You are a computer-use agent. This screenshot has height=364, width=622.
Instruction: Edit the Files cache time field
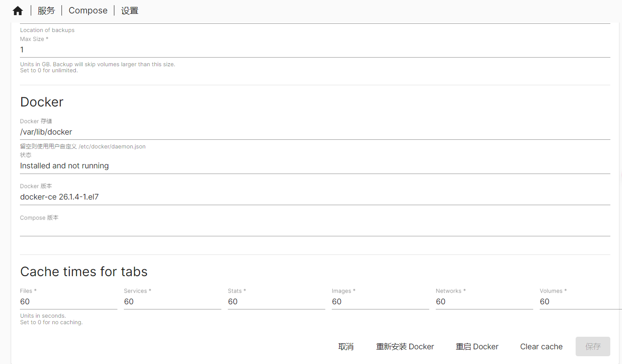68,302
